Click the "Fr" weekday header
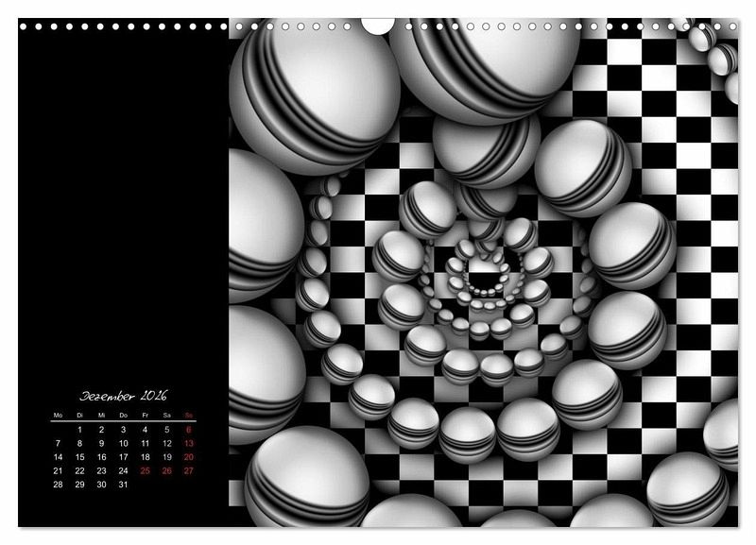The image size is (756, 545). (146, 416)
